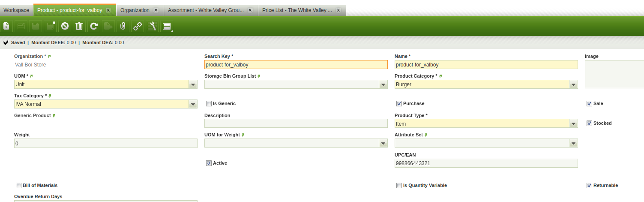
Task: Click the form/grid view toggle icon
Action: [x=166, y=26]
